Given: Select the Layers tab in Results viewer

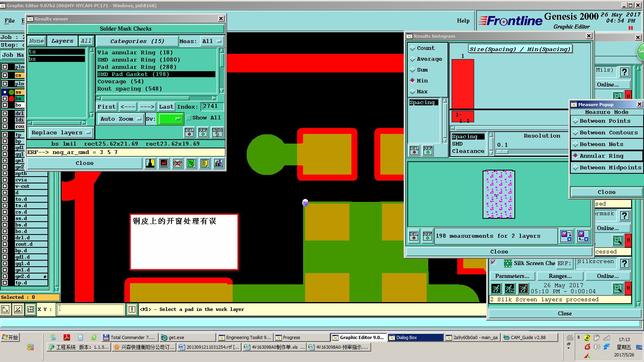Looking at the screenshot, I should pos(62,41).
